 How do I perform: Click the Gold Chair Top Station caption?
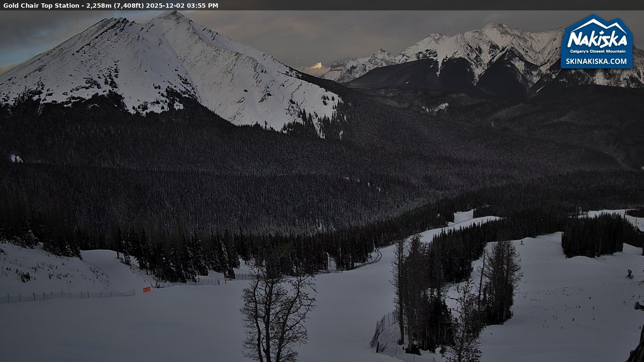[x=41, y=5]
